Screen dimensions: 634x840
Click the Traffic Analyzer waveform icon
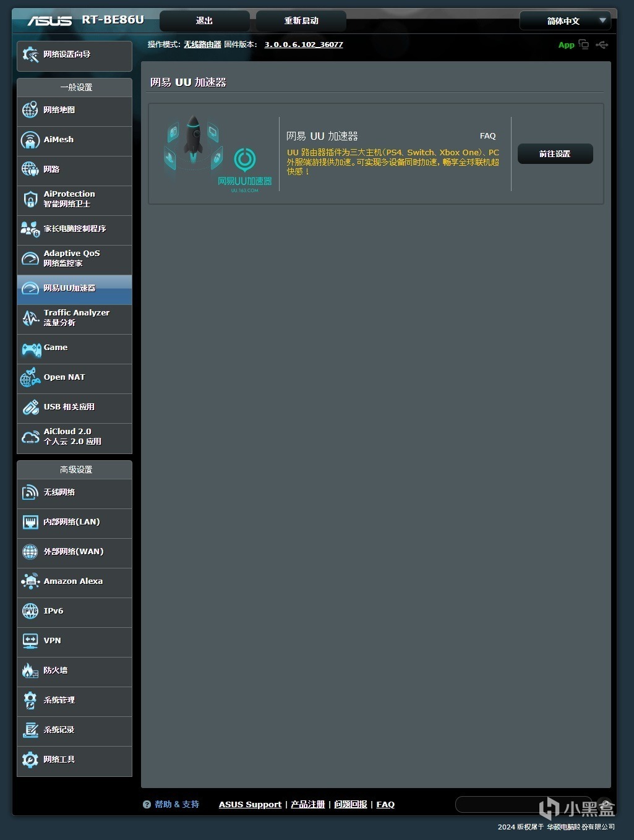(30, 318)
